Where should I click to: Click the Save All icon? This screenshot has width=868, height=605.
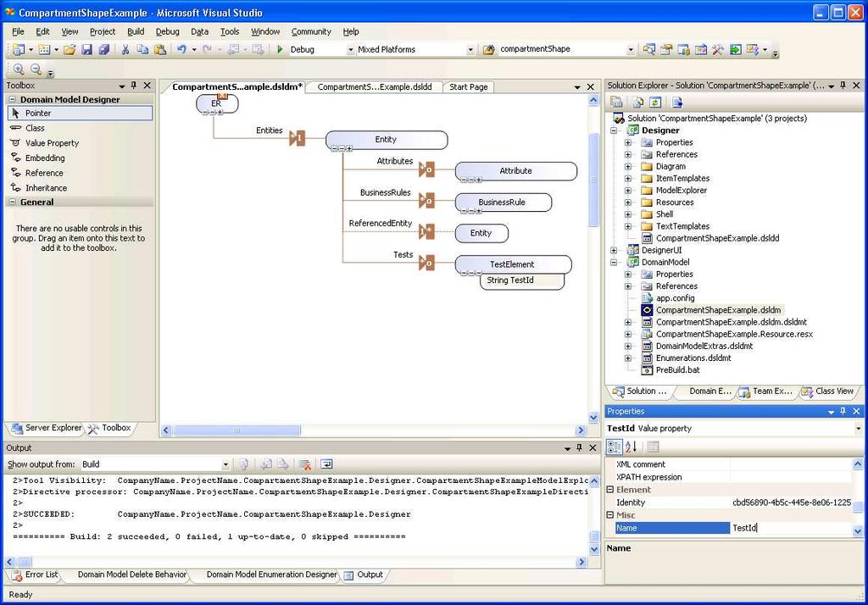click(103, 50)
